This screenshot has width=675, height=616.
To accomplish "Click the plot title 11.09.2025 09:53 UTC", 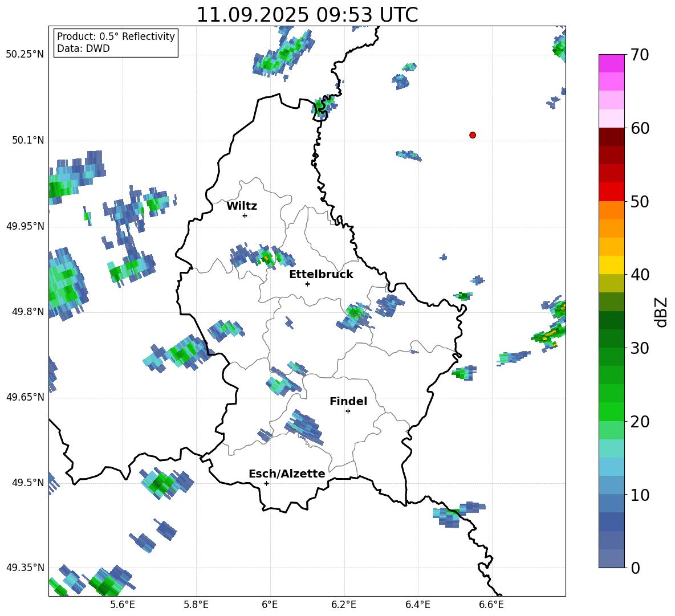I will (307, 15).
